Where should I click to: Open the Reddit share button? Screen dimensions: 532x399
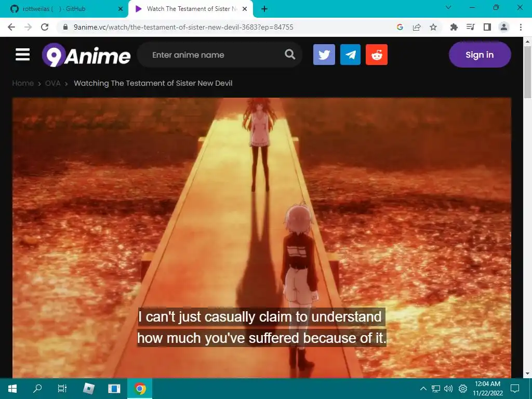pos(377,55)
